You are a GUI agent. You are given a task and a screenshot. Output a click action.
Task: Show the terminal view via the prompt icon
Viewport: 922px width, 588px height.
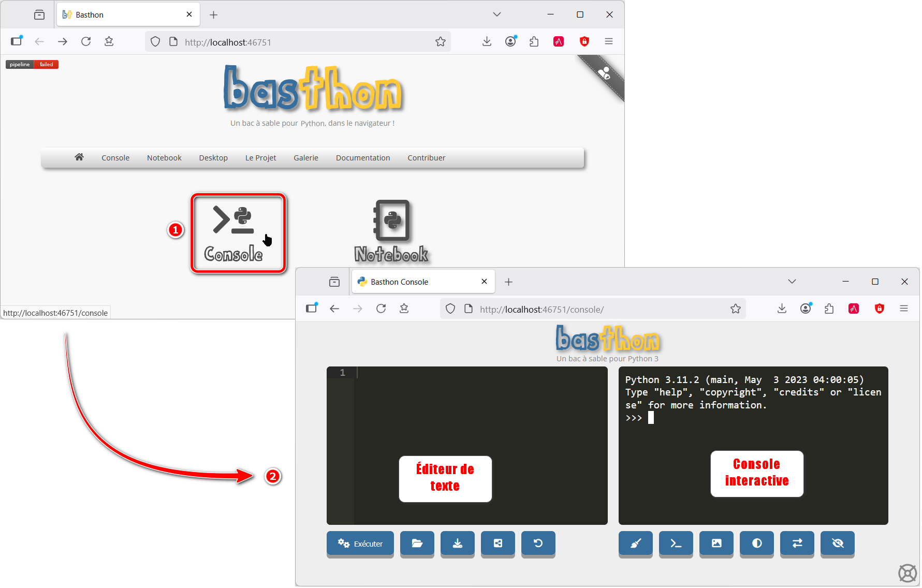click(676, 543)
